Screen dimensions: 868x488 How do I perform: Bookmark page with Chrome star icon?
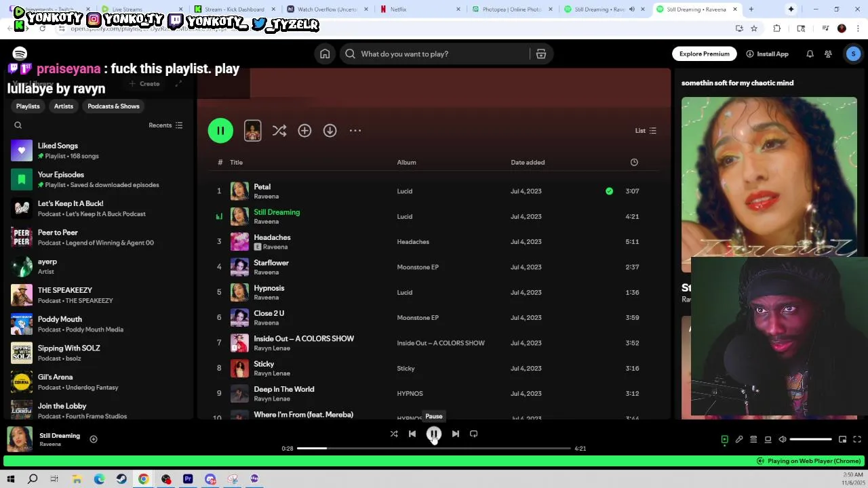click(x=754, y=28)
